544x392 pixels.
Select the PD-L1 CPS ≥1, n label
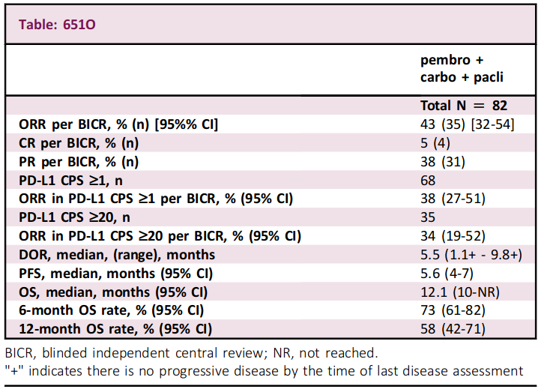point(70,181)
